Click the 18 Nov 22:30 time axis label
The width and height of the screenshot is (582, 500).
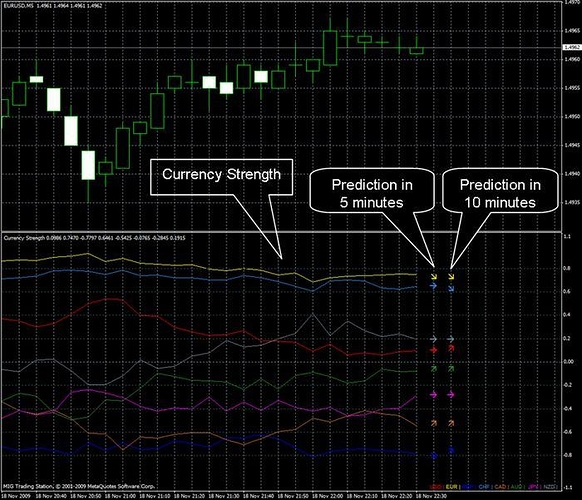[431, 496]
